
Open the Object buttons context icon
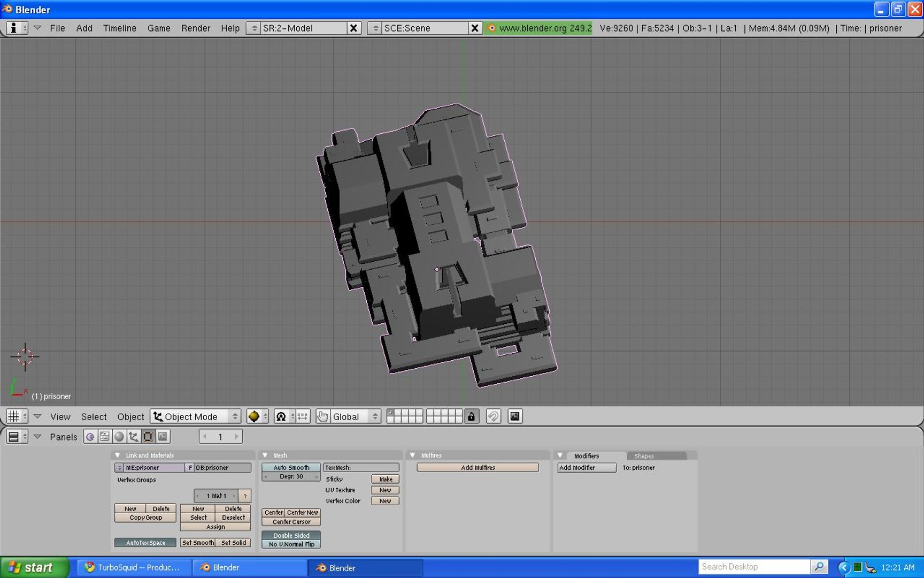(134, 437)
